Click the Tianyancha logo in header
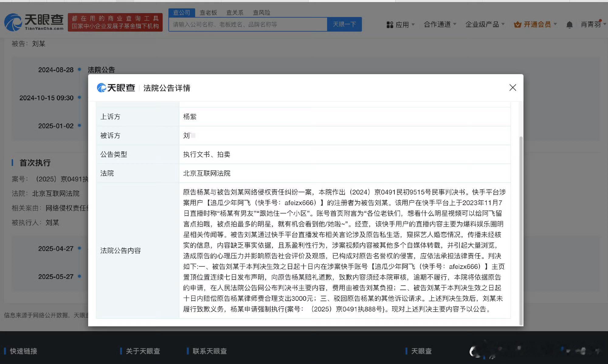This screenshot has width=608, height=364. tap(34, 22)
